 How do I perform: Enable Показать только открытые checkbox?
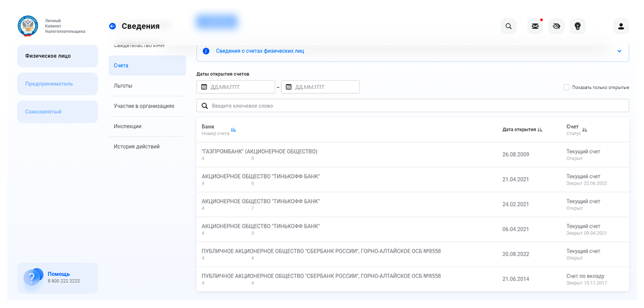566,87
